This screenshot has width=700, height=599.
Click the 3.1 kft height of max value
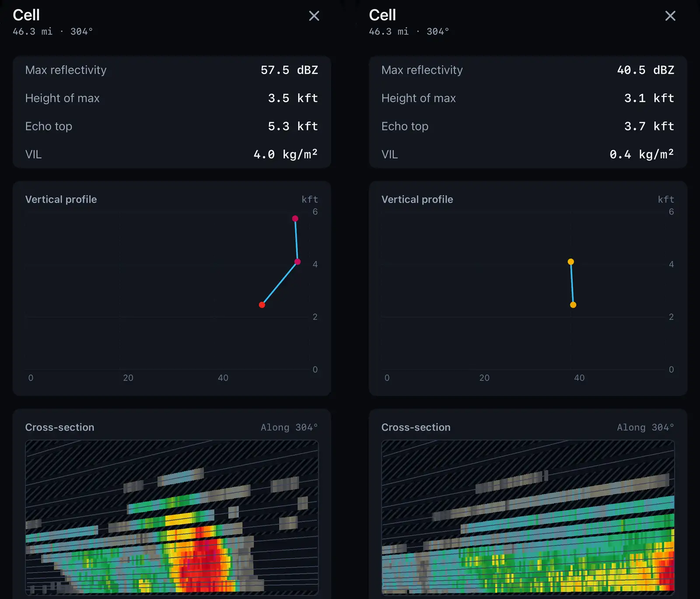649,98
